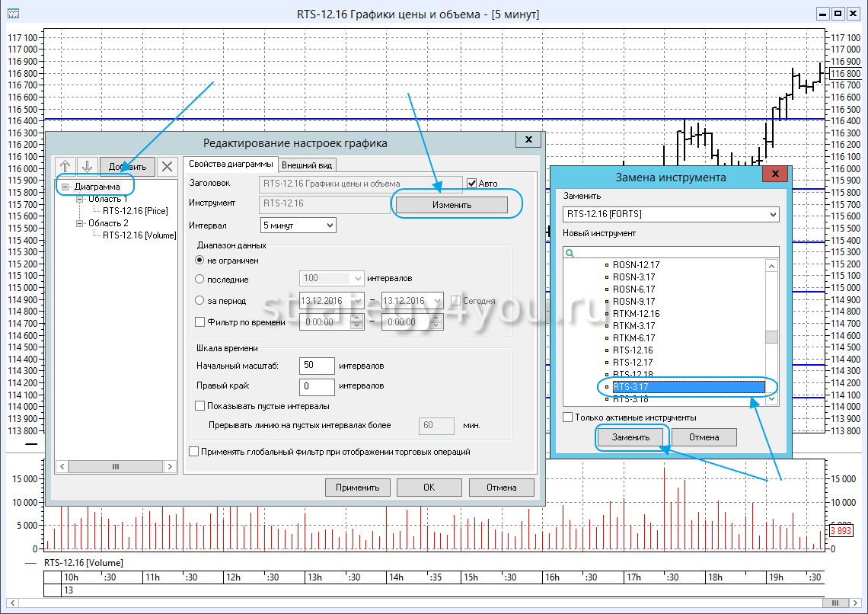Click the 'Начальный масштаб' input field
The height and width of the screenshot is (614, 868).
(317, 366)
